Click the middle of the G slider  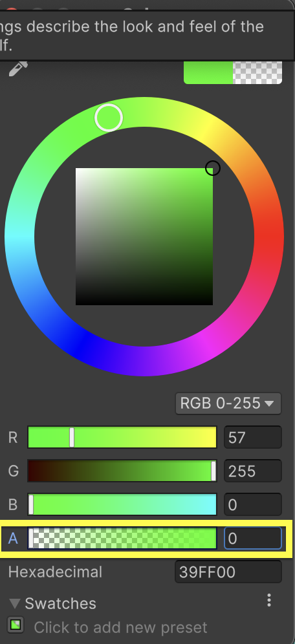tap(122, 471)
